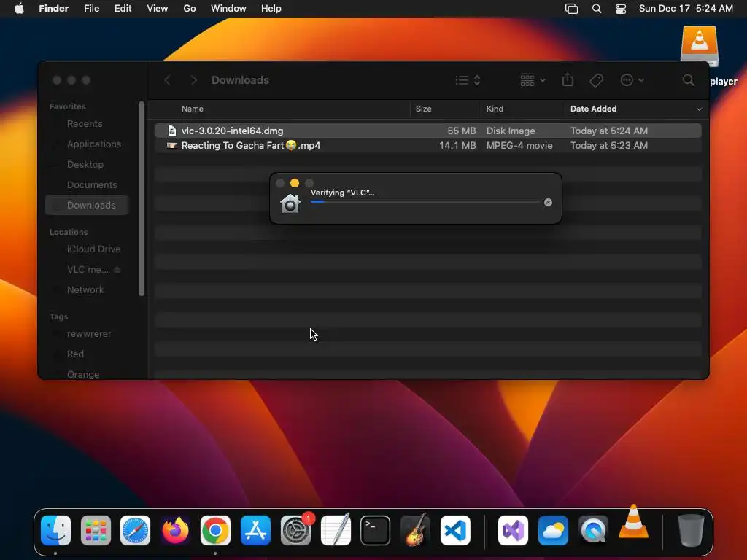Image resolution: width=747 pixels, height=560 pixels.
Task: Go back in Finder window
Action: click(x=167, y=80)
